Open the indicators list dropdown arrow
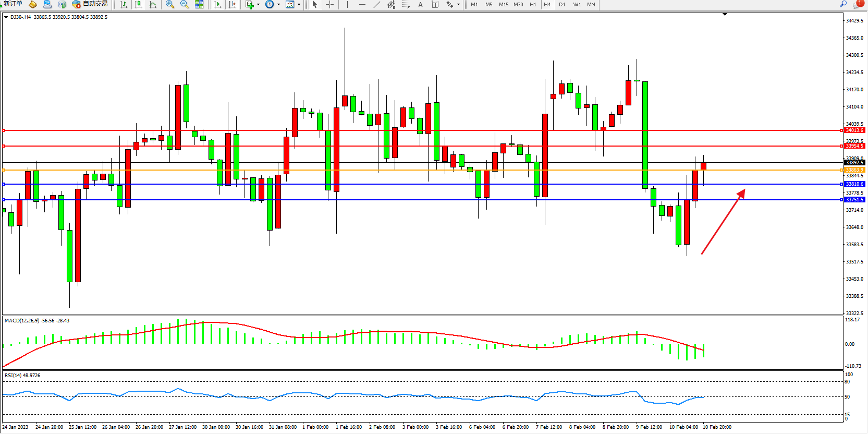868x434 pixels. point(258,5)
